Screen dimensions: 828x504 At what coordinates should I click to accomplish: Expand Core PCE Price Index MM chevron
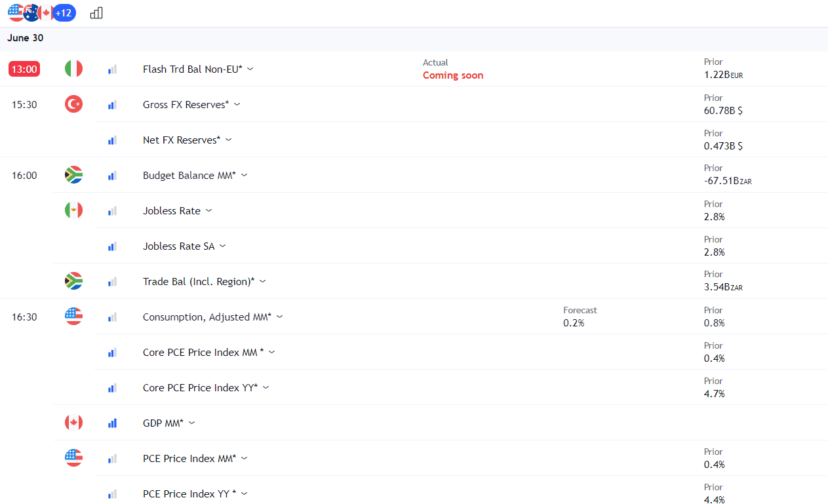tap(272, 352)
